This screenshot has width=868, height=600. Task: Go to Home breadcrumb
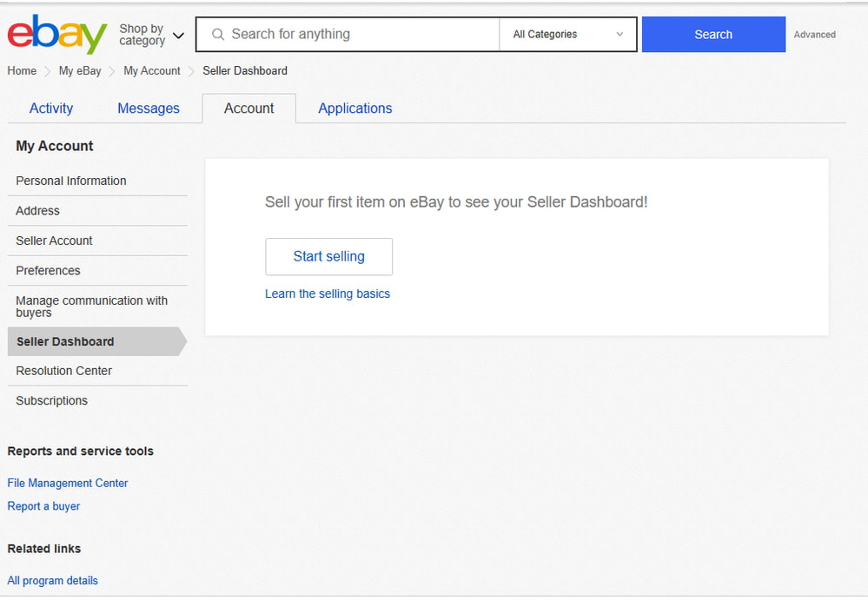[22, 71]
